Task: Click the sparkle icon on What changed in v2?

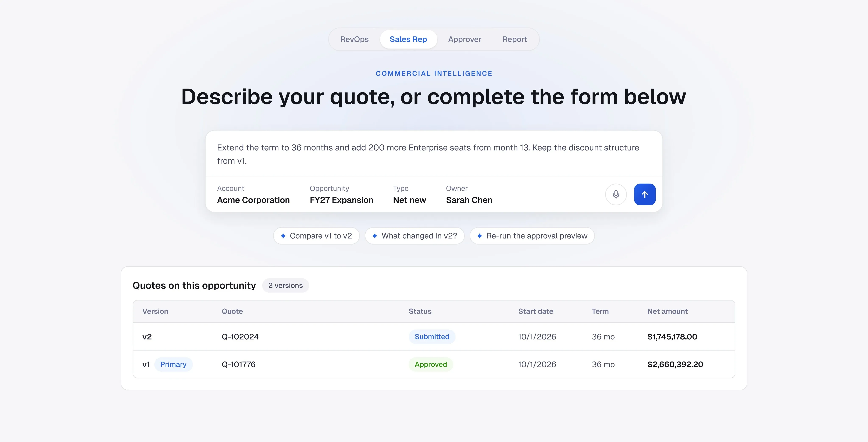Action: tap(375, 236)
